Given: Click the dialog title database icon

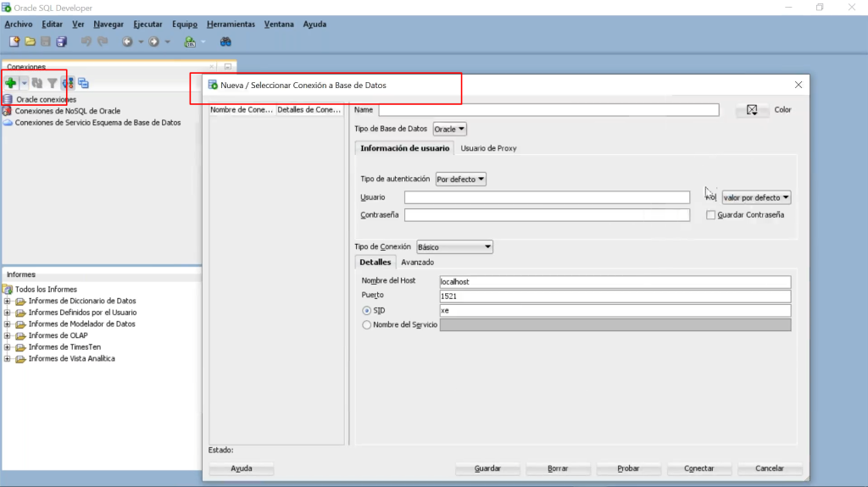Looking at the screenshot, I should pos(213,85).
